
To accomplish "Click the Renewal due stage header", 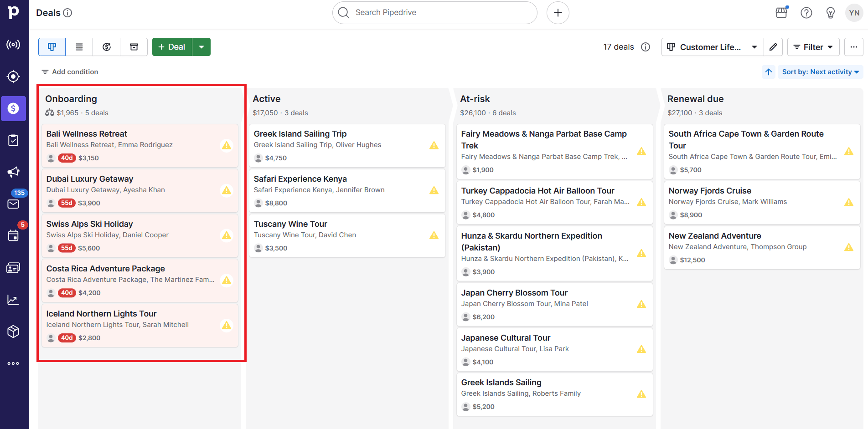I will (x=696, y=99).
